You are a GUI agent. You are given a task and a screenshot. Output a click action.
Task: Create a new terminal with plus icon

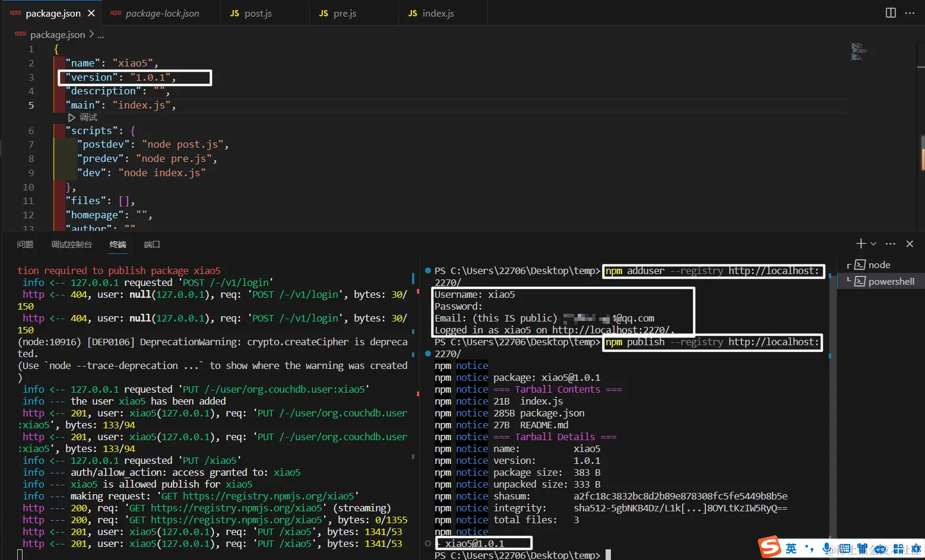click(860, 244)
